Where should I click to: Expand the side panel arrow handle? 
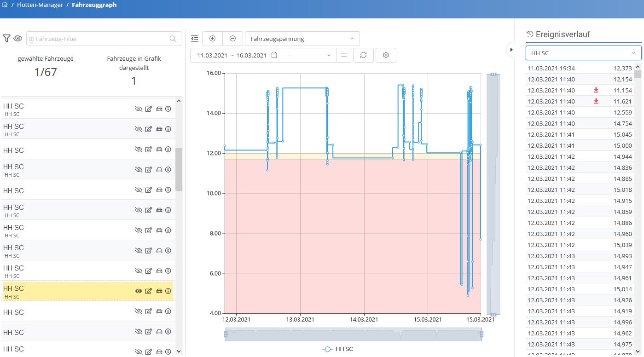click(x=511, y=49)
